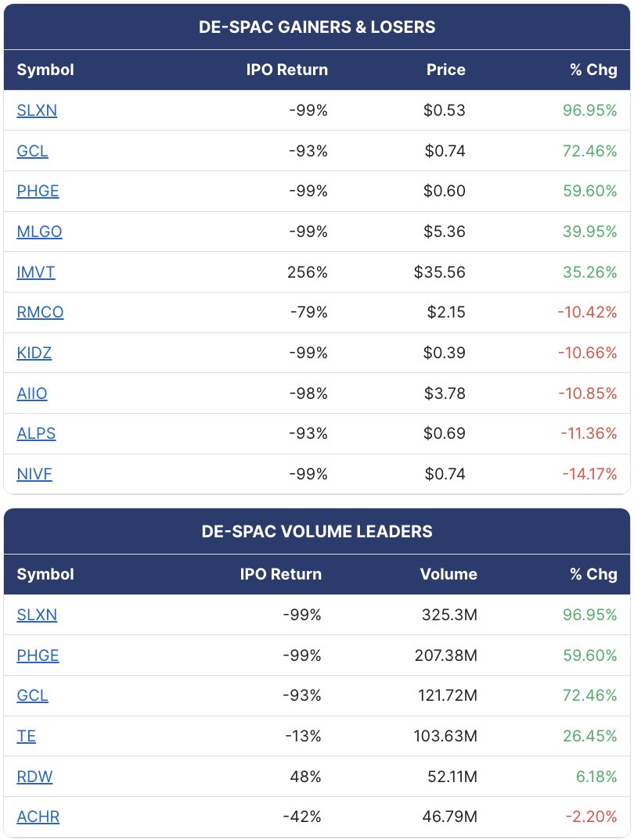Click IPO Return header in Volume Leaders

pos(281,574)
